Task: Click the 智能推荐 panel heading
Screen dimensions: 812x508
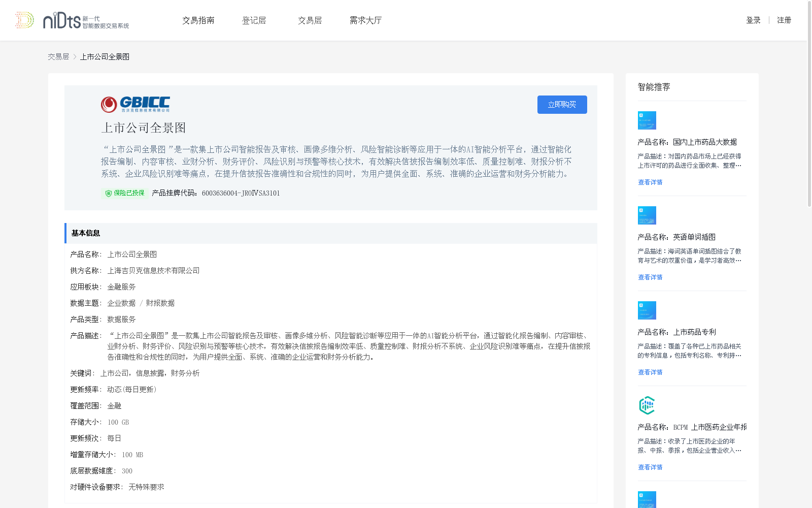Action: [654, 87]
